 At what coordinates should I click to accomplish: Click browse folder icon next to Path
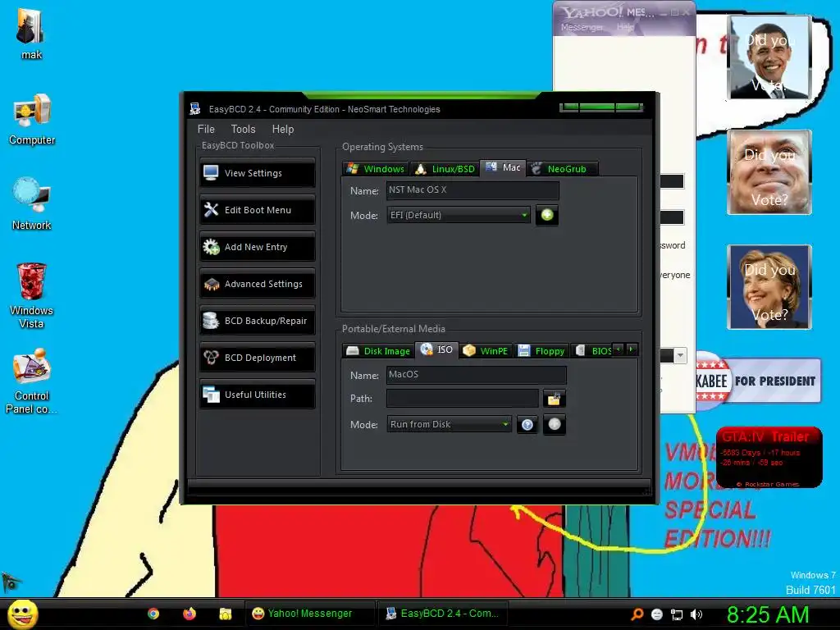coord(554,399)
